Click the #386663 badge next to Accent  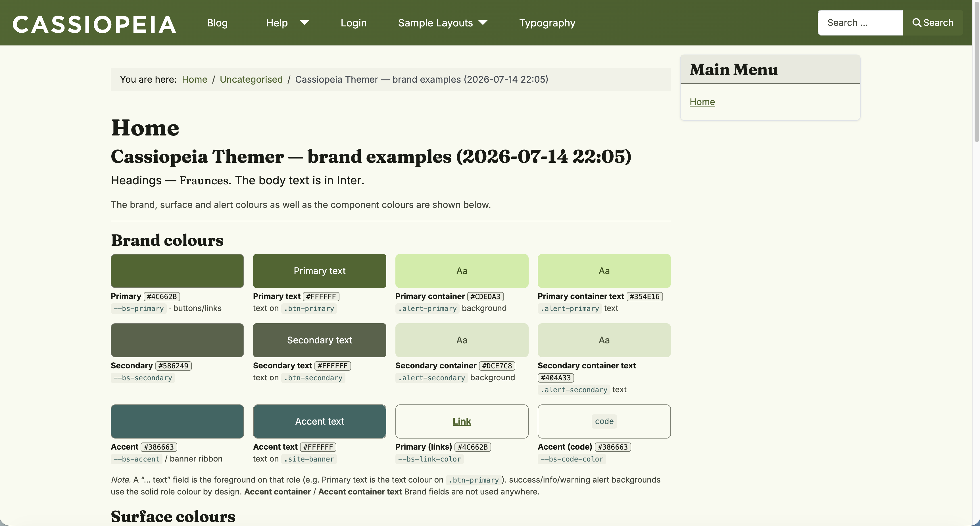tap(159, 447)
